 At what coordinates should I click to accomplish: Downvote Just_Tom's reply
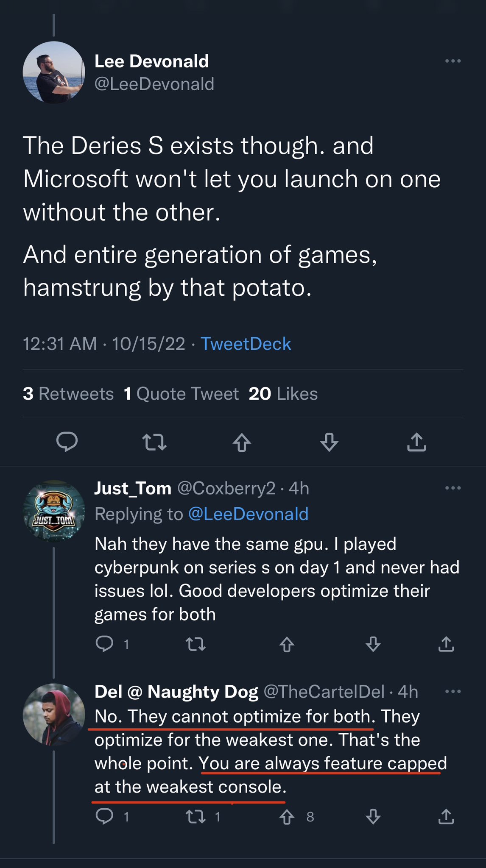(x=373, y=644)
